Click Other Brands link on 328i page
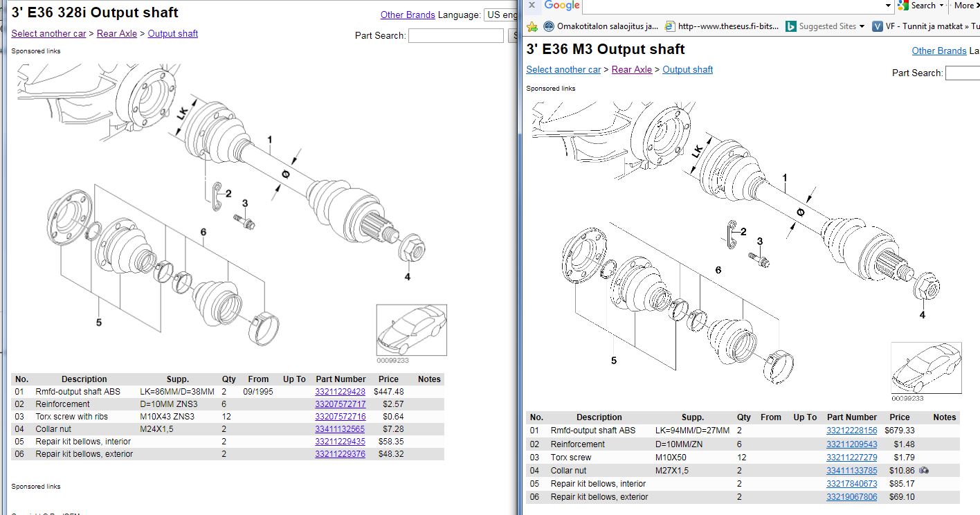This screenshot has width=980, height=515. (x=408, y=15)
